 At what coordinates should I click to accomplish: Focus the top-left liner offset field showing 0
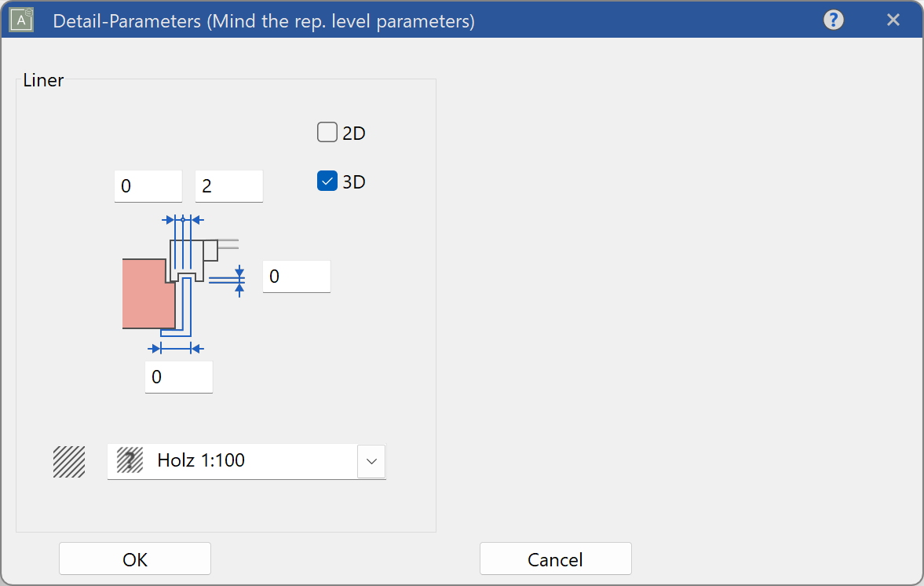point(148,186)
